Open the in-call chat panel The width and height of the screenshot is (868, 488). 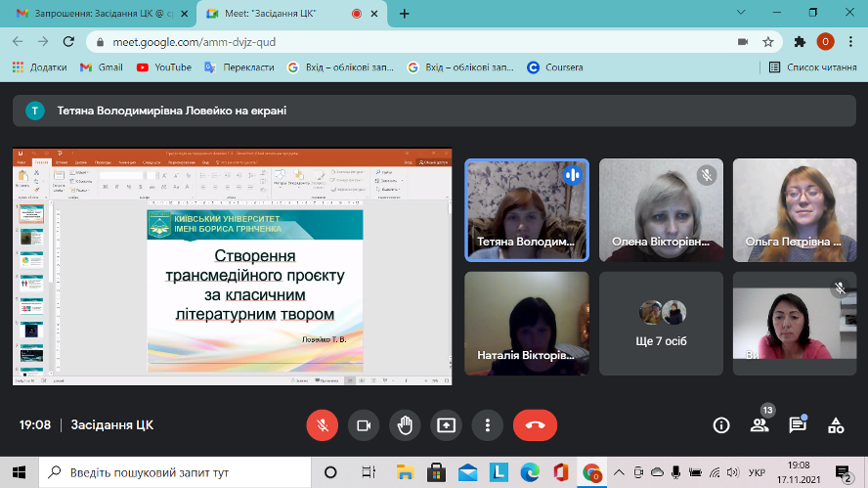(x=798, y=425)
